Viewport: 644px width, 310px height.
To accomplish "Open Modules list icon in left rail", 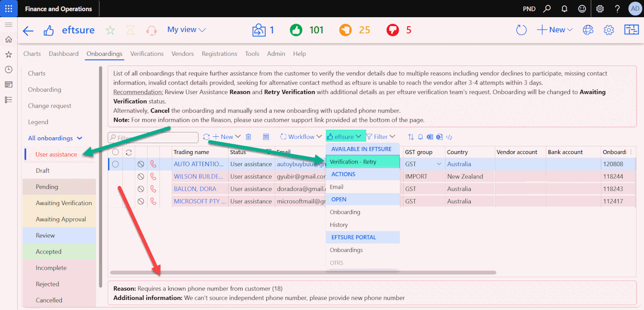I will [9, 100].
